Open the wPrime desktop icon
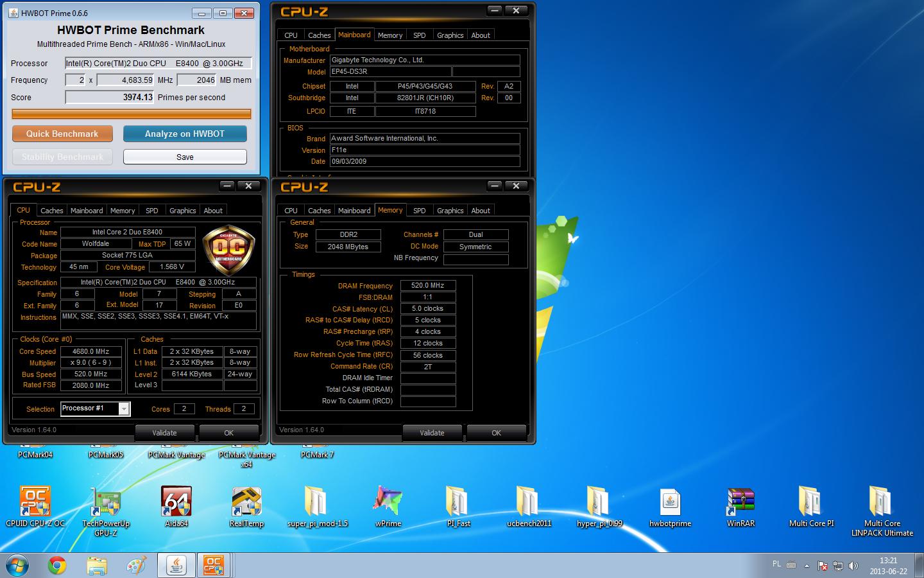The height and width of the screenshot is (578, 924). point(388,507)
